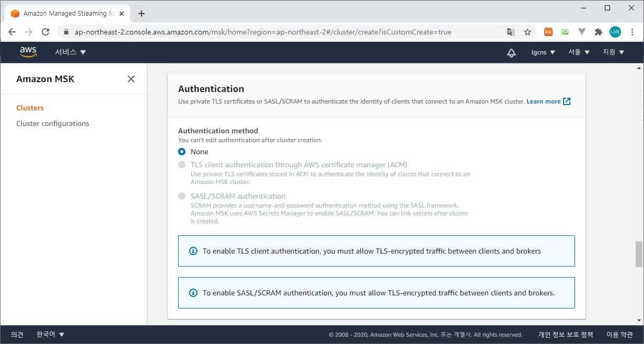This screenshot has height=344, width=644.
Task: Open the notifications bell icon
Action: tap(511, 52)
